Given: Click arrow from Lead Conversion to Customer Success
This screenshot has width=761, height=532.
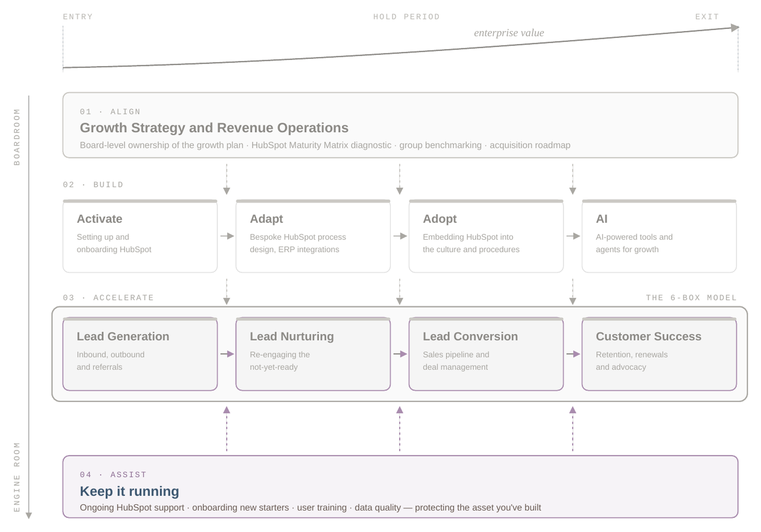Looking at the screenshot, I should click(573, 354).
